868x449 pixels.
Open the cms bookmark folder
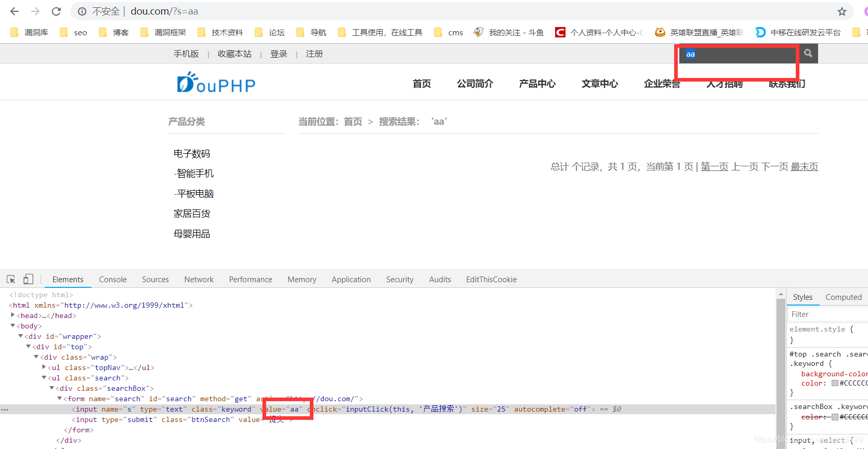tap(449, 32)
